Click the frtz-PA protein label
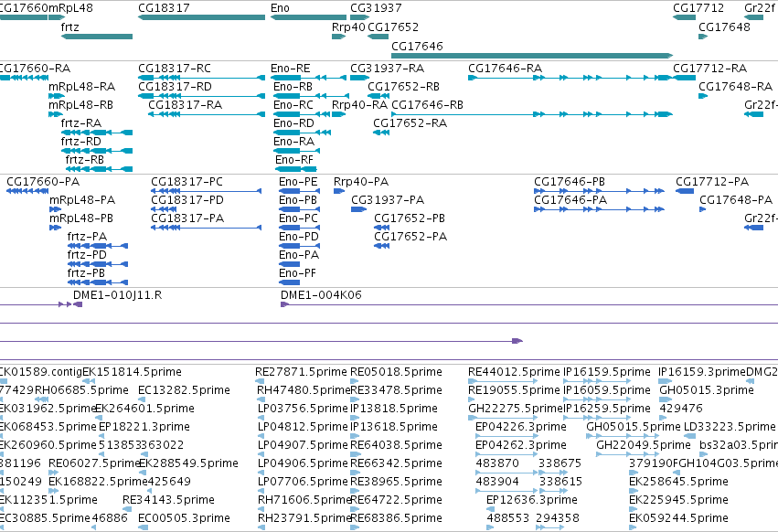 point(88,237)
